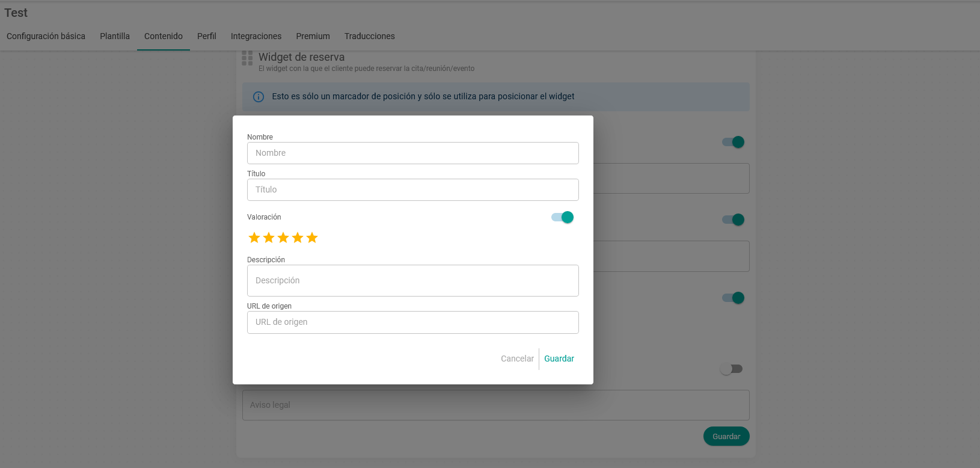Click Guardar in the dialog
Screen dimensions: 980x468
559,359
